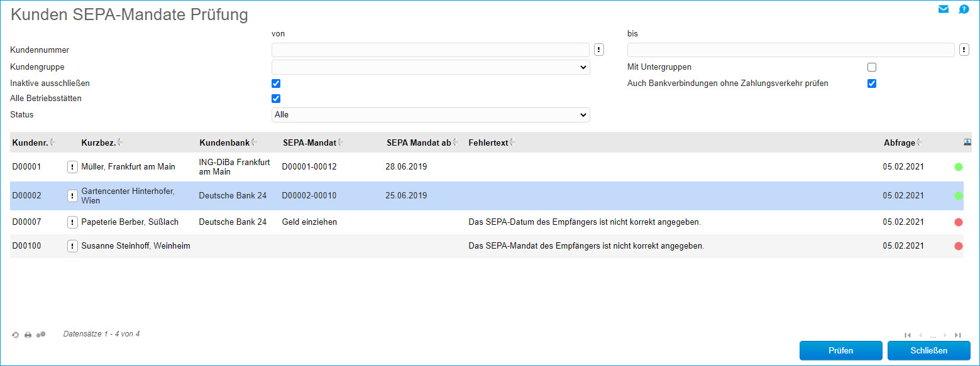Viewport: 980px width, 366px height.
Task: Enable the Mit Untergruppen checkbox
Action: click(x=871, y=67)
